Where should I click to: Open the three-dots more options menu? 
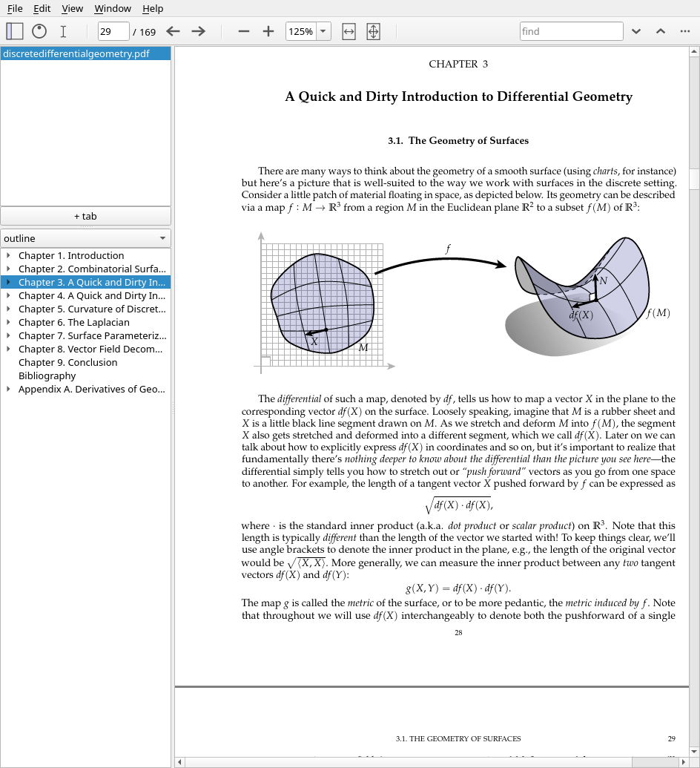(x=685, y=31)
